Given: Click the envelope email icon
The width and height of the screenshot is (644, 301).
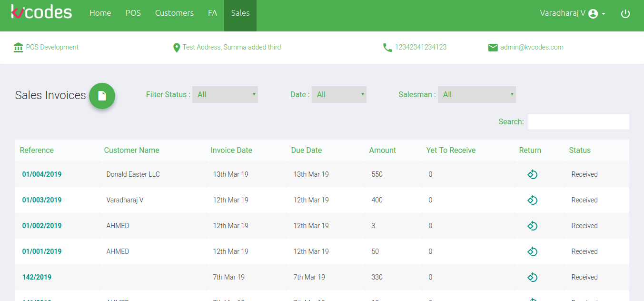Looking at the screenshot, I should [493, 48].
